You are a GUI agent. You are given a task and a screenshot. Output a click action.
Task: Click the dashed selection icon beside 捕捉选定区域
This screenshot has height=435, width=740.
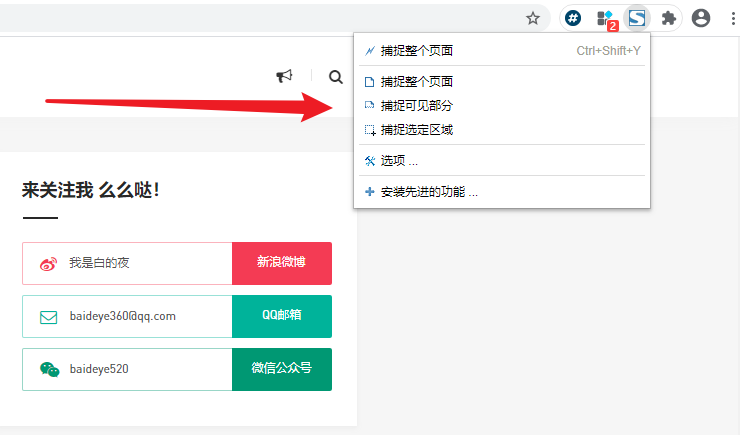click(x=370, y=130)
